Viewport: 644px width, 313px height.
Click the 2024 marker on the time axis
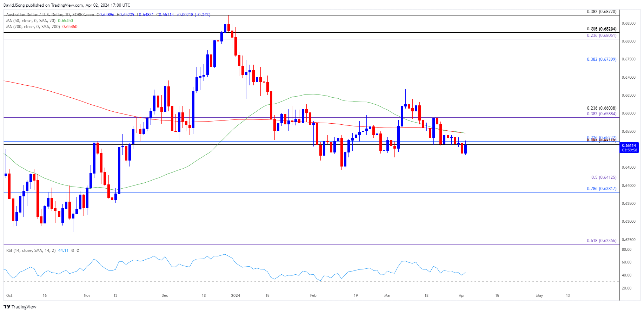235,295
